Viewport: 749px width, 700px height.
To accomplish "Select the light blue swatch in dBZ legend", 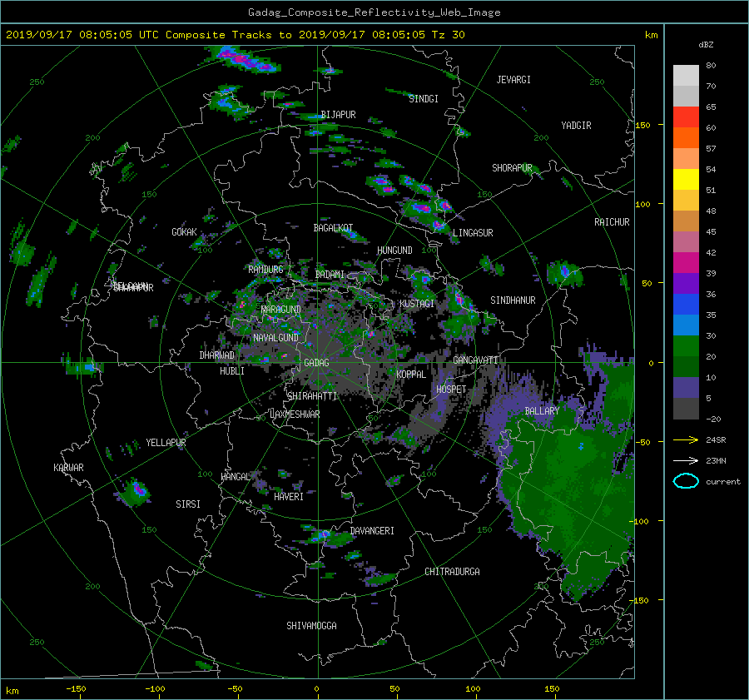I will (x=686, y=325).
